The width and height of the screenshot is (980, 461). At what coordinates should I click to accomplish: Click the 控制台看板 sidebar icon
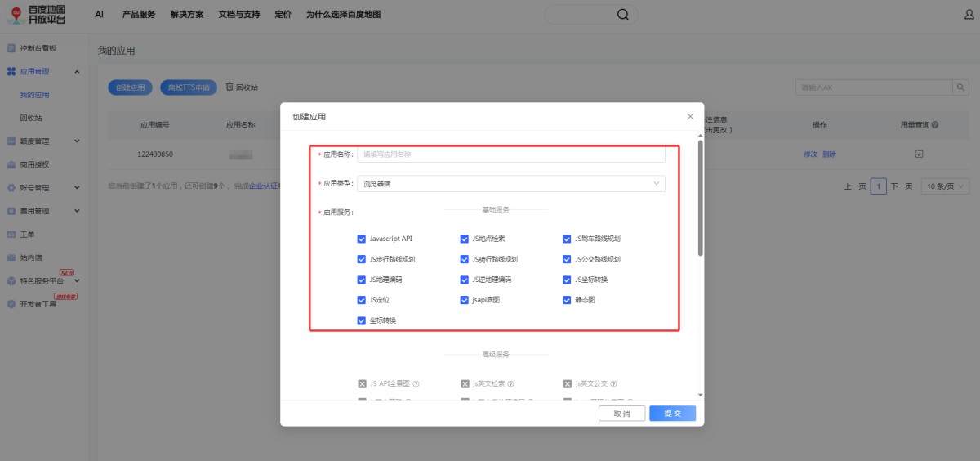pyautogui.click(x=11, y=48)
